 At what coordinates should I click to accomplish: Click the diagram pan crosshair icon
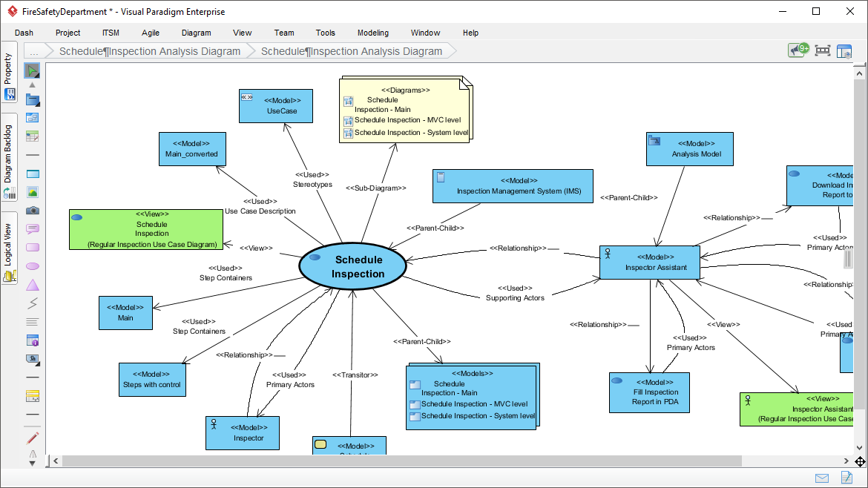860,461
